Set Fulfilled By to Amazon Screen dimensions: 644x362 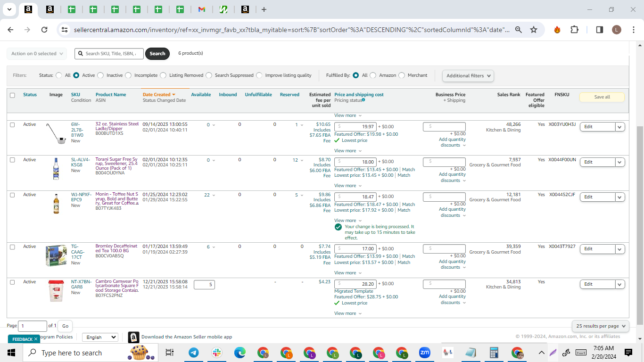click(373, 75)
